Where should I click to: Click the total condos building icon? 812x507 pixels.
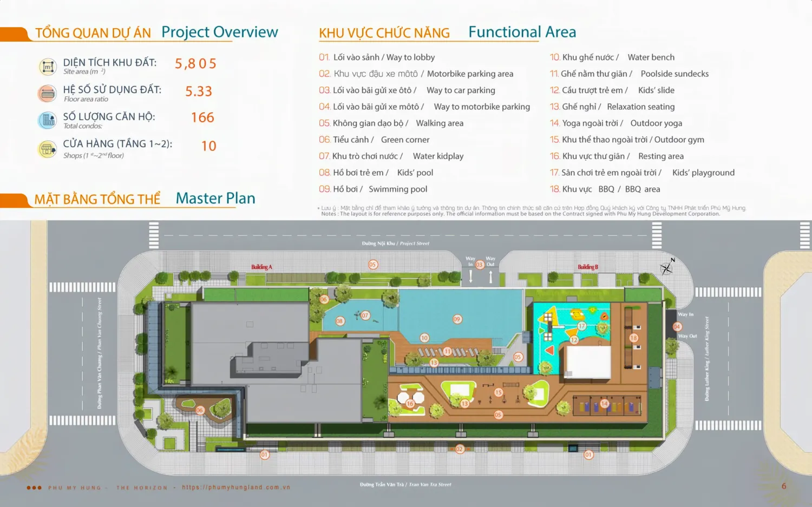click(48, 120)
